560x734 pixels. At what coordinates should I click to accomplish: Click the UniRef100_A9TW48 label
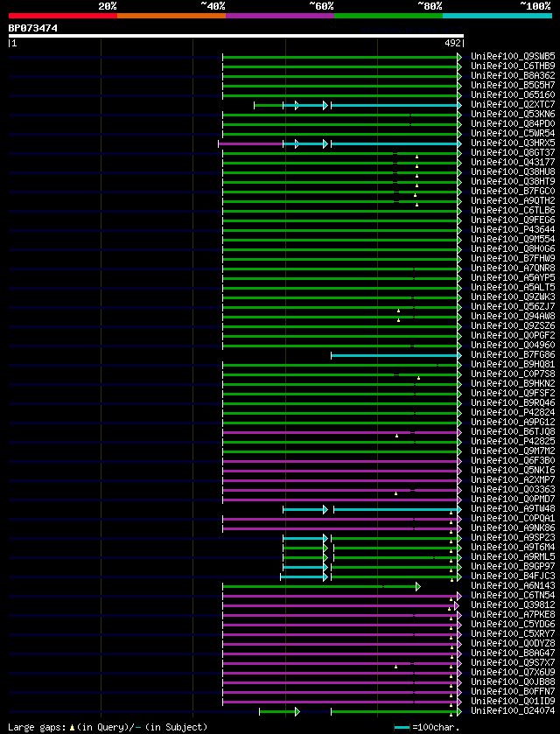pos(513,509)
